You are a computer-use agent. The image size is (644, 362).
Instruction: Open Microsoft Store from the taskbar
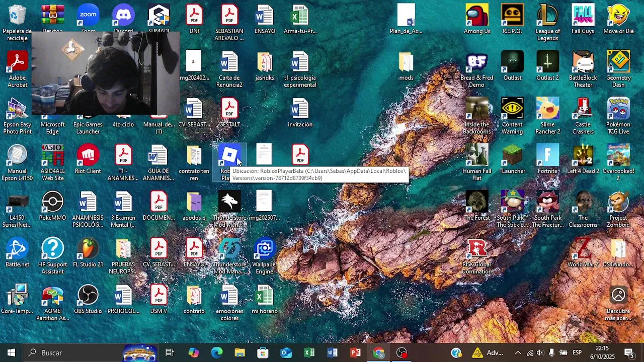coord(263,352)
